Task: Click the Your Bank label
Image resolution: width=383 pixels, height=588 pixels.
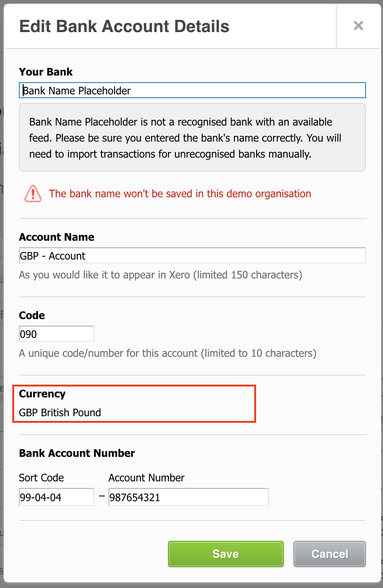Action: point(46,72)
